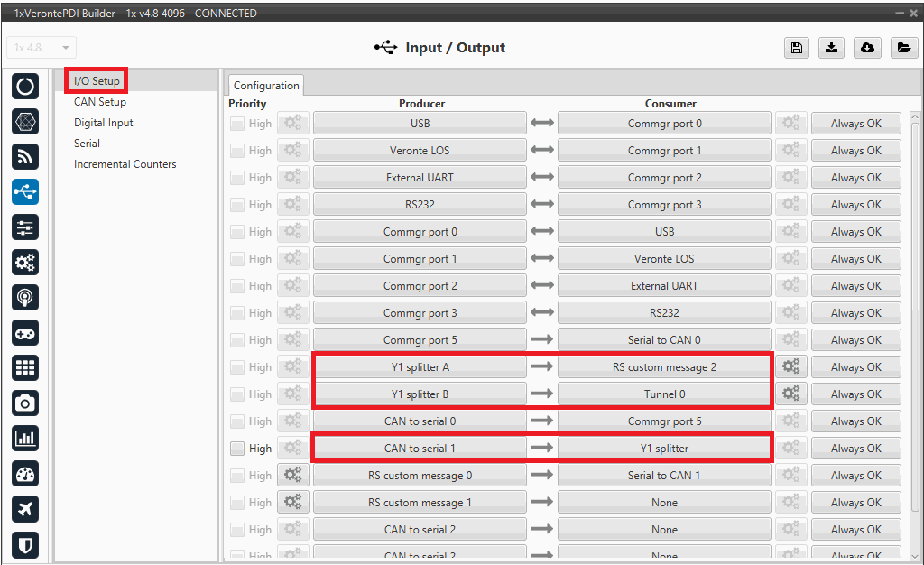924x565 pixels.
Task: Open settings gear for RS custom message 0
Action: 292,476
